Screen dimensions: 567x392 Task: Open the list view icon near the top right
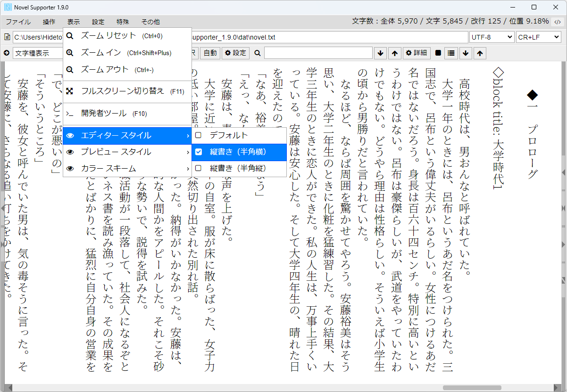pyautogui.click(x=451, y=53)
